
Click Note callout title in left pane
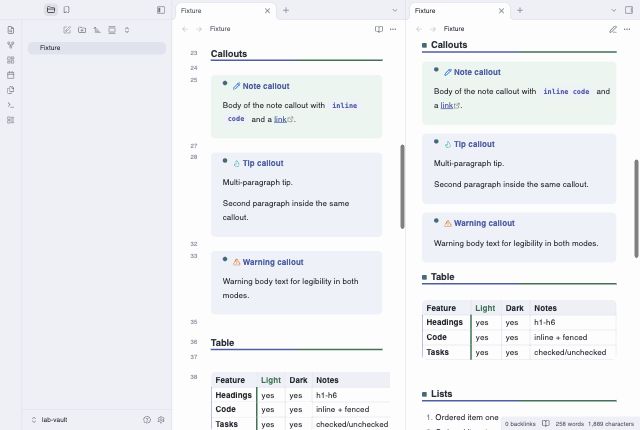pyautogui.click(x=266, y=86)
